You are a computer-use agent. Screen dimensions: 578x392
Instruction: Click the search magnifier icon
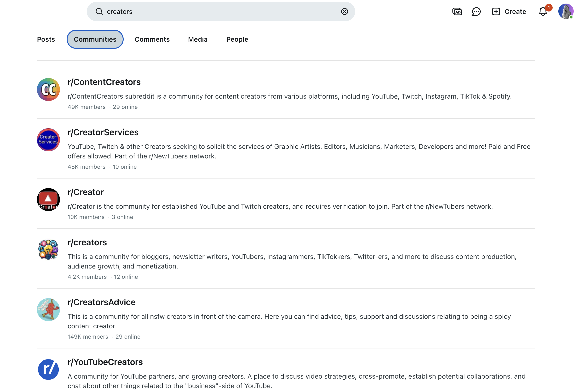click(99, 11)
